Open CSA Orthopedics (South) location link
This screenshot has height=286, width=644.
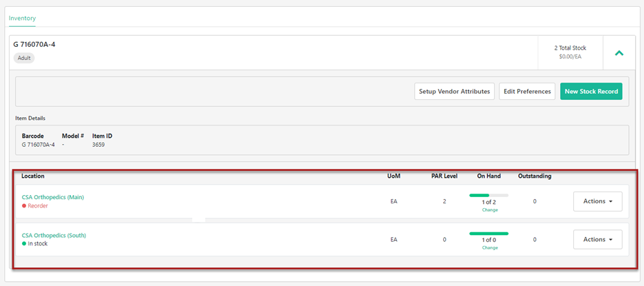click(54, 235)
